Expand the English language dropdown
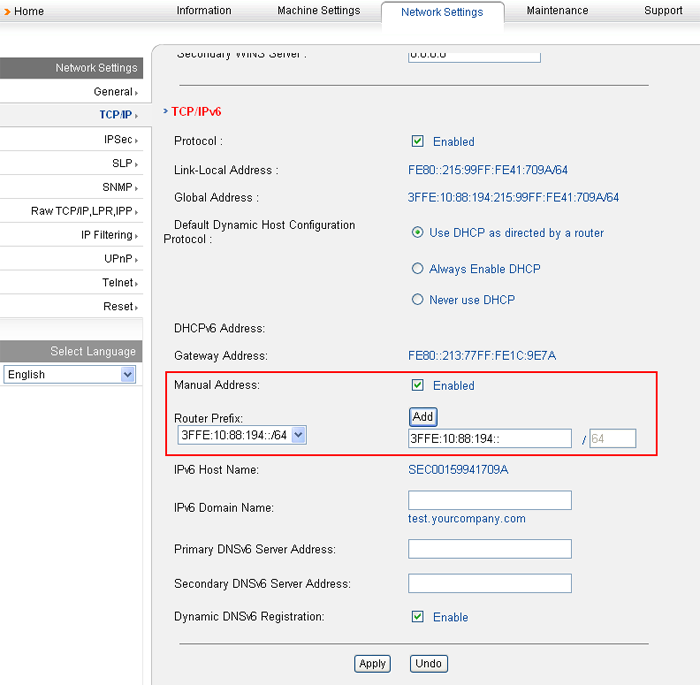700x685 pixels. (69, 374)
